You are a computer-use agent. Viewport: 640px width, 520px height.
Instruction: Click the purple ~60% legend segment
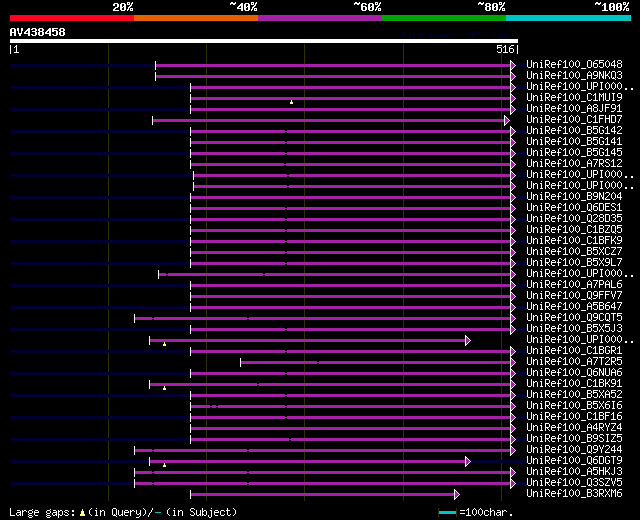320,18
